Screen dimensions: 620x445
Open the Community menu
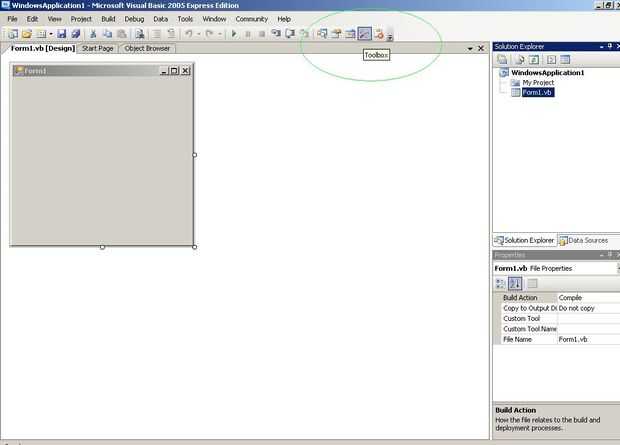tap(251, 19)
